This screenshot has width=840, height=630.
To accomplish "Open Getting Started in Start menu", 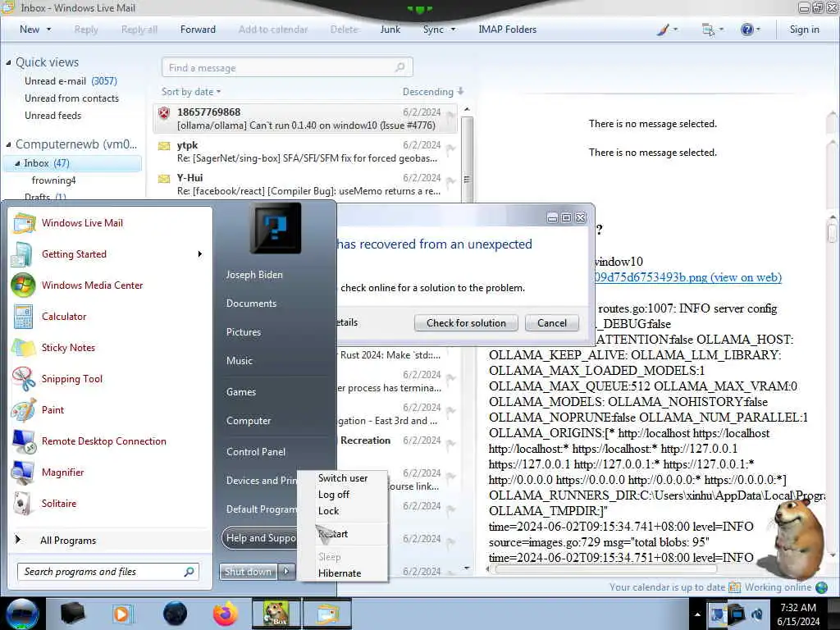I will coord(74,254).
